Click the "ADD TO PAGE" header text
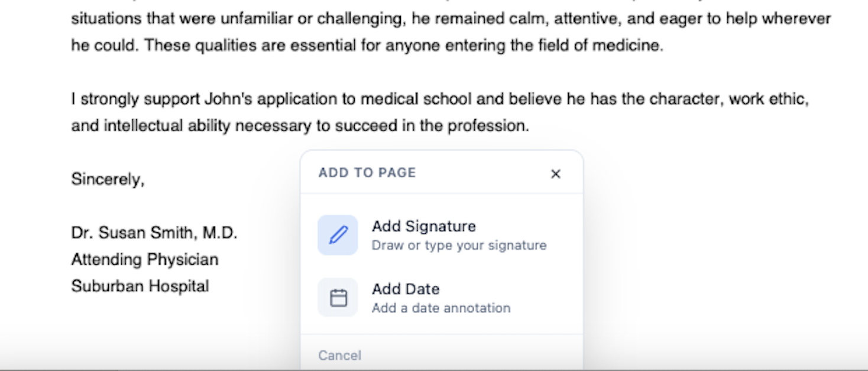This screenshot has height=371, width=868. click(367, 173)
